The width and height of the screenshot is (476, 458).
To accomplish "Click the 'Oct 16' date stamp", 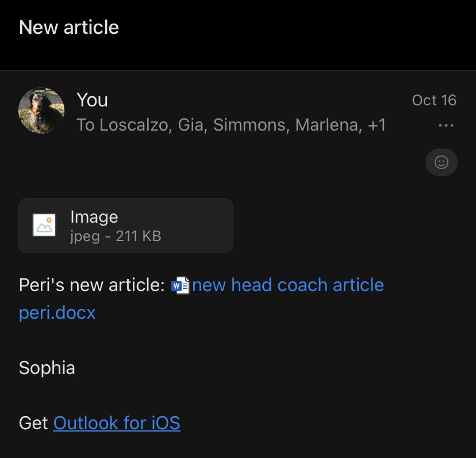I will (x=434, y=100).
